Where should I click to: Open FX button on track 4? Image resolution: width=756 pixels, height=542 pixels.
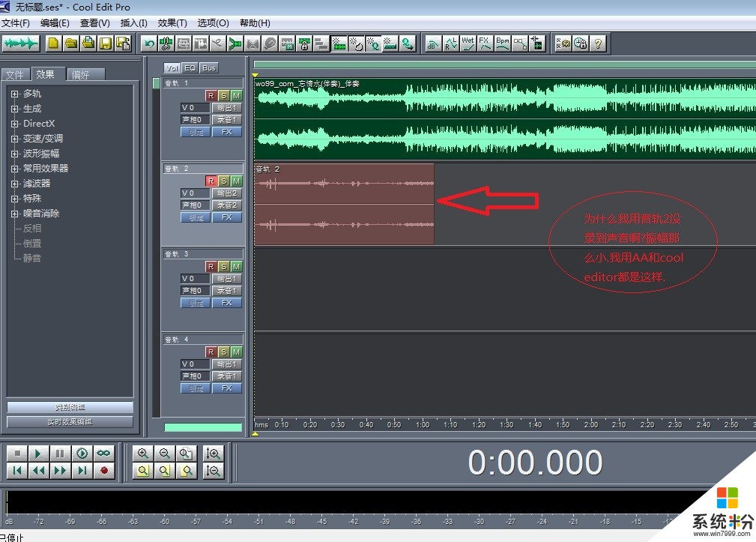226,388
